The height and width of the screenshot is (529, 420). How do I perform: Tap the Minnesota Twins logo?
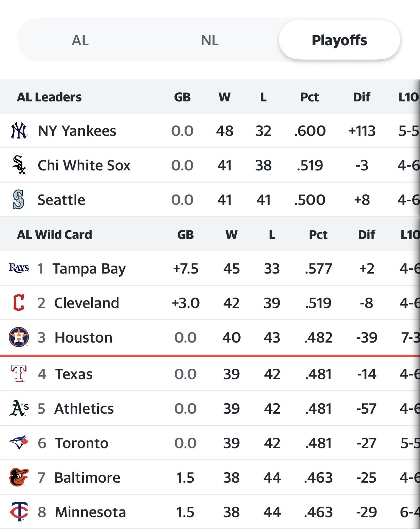click(19, 512)
